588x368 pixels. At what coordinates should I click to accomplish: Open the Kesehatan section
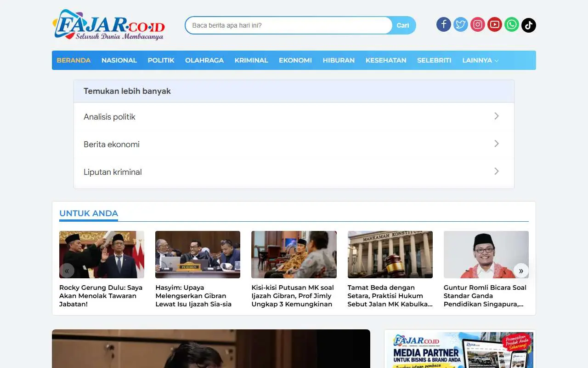pyautogui.click(x=386, y=60)
